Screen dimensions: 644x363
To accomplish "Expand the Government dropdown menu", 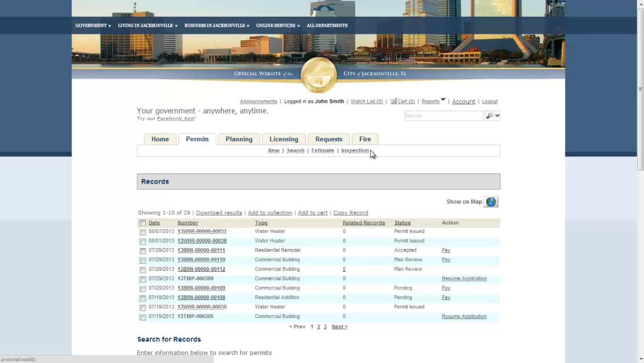I will coord(93,25).
